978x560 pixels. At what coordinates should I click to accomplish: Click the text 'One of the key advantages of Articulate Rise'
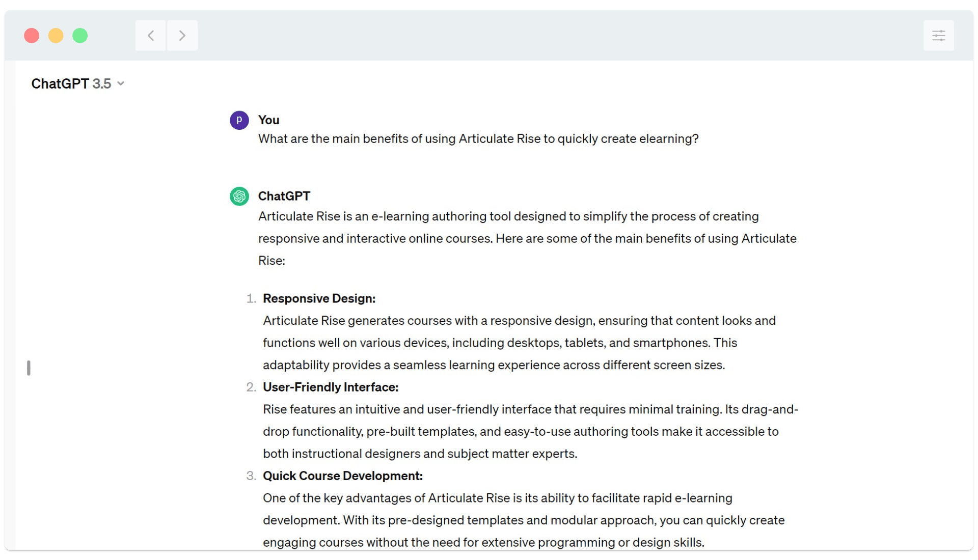(x=386, y=498)
